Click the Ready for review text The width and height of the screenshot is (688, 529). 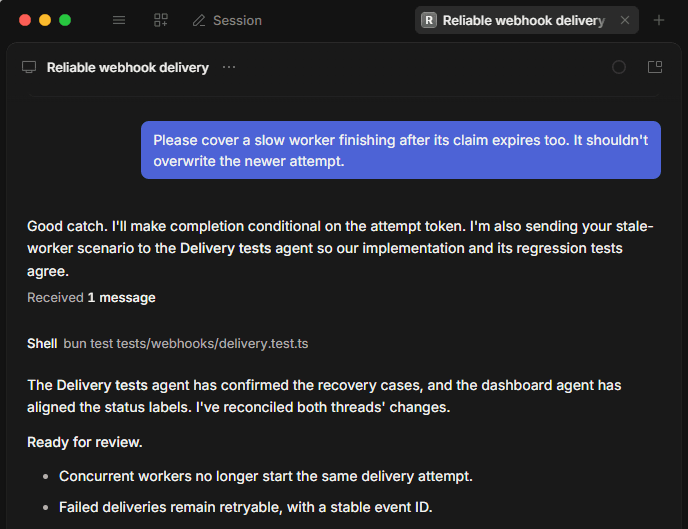point(85,442)
